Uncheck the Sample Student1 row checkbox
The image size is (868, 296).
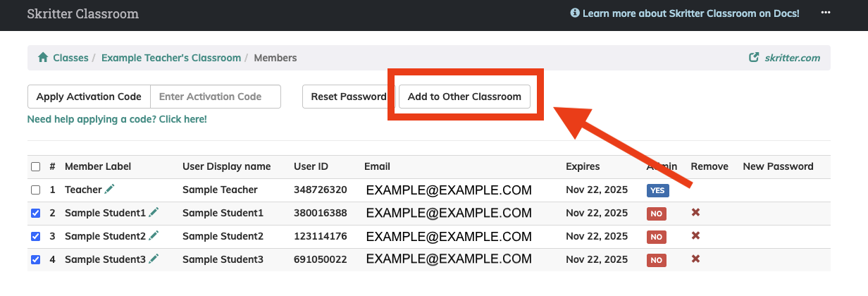(36, 213)
